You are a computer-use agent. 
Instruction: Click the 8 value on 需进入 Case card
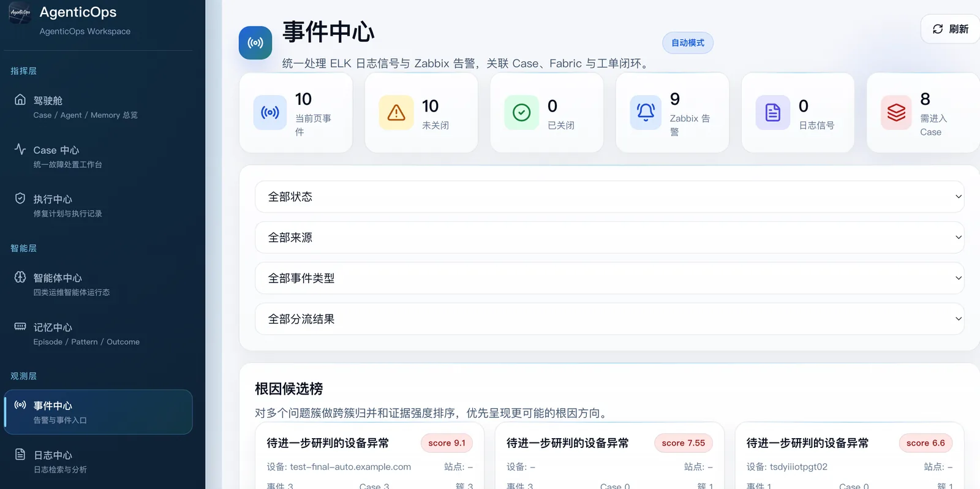925,99
